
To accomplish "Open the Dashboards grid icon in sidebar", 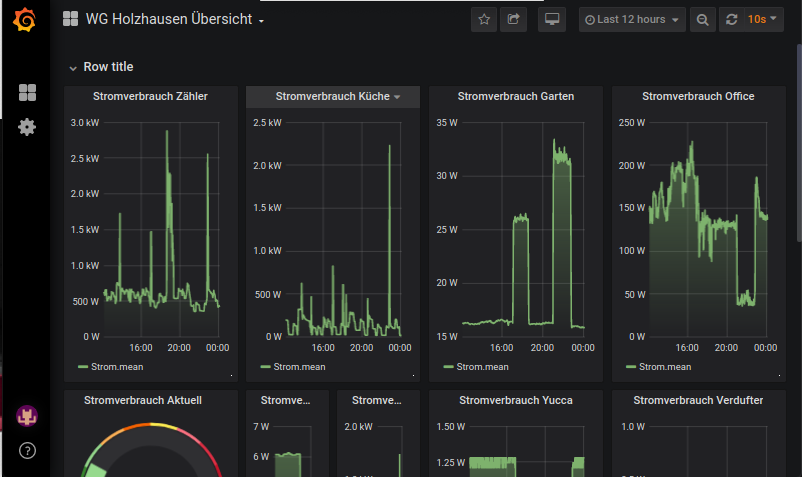I will click(27, 93).
